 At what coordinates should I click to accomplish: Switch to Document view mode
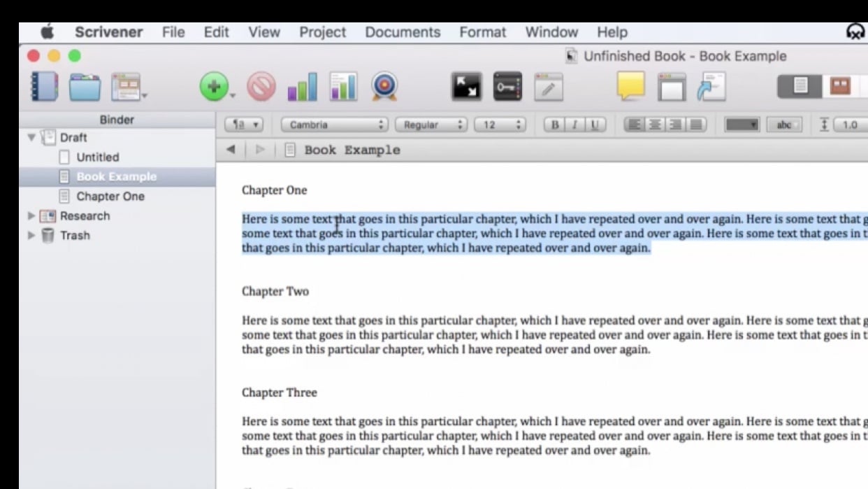[x=800, y=86]
